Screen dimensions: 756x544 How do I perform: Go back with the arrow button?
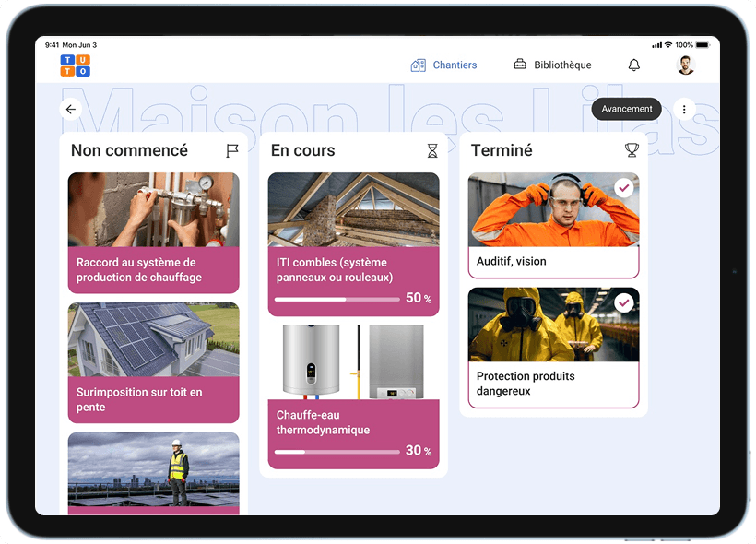71,109
